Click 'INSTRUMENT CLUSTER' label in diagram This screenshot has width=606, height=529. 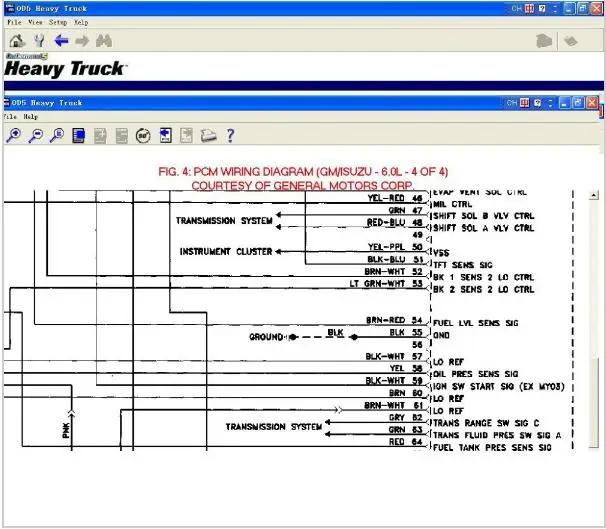(x=226, y=252)
